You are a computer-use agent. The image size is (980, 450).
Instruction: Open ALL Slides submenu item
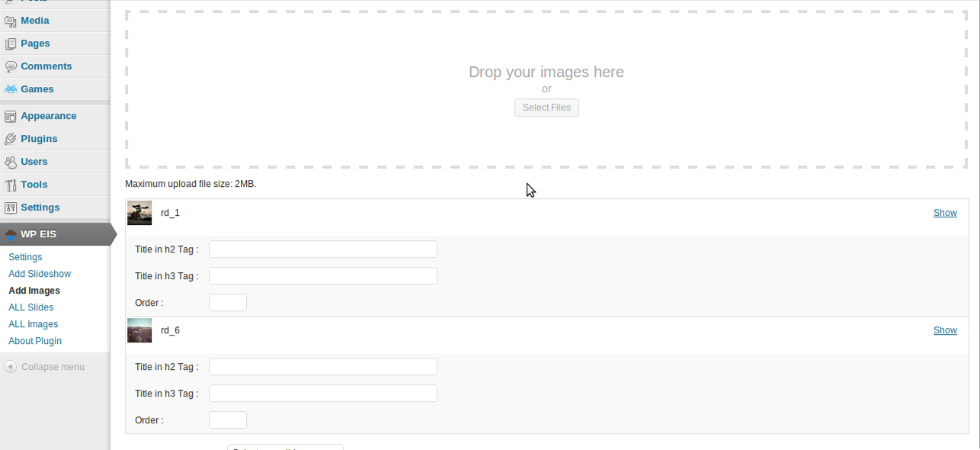coord(31,307)
